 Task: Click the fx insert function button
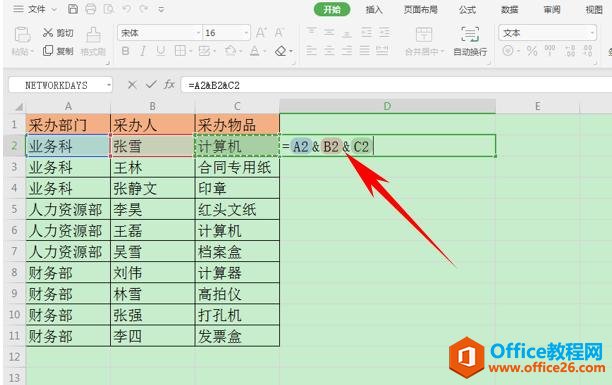(x=169, y=84)
